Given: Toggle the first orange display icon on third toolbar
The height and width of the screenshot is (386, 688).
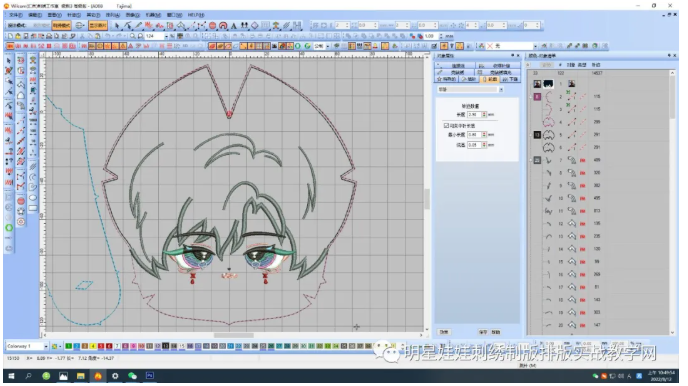Looking at the screenshot, I should 10,46.
